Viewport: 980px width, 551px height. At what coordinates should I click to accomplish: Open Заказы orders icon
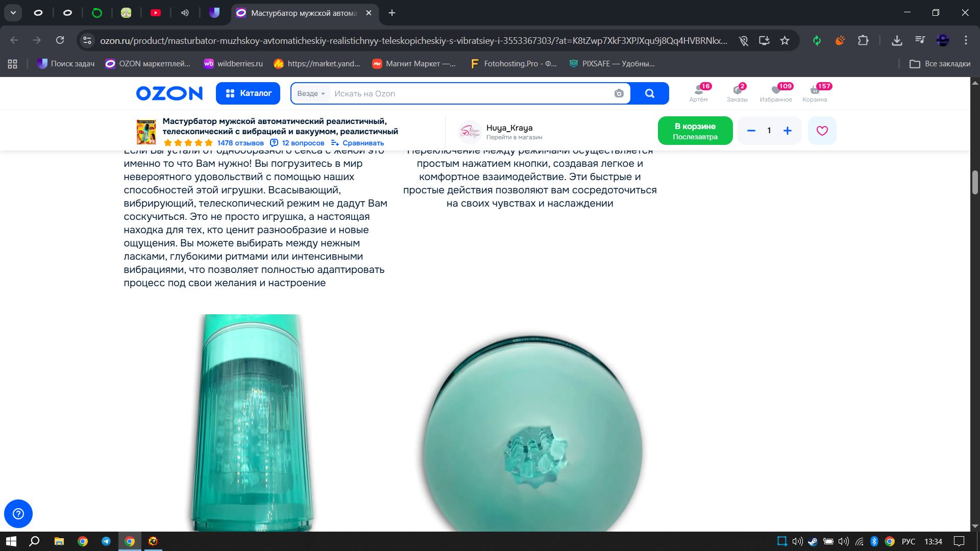click(737, 93)
